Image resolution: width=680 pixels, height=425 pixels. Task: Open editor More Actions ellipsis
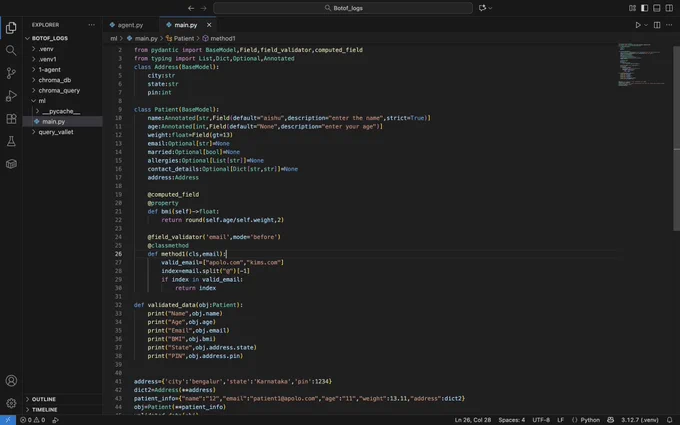click(669, 25)
